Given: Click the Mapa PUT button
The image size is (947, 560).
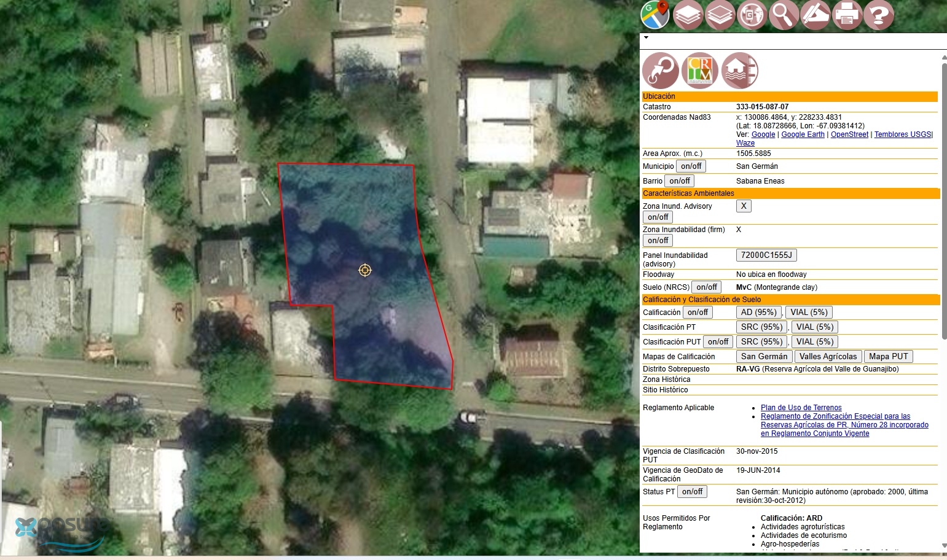Looking at the screenshot, I should pyautogui.click(x=888, y=357).
